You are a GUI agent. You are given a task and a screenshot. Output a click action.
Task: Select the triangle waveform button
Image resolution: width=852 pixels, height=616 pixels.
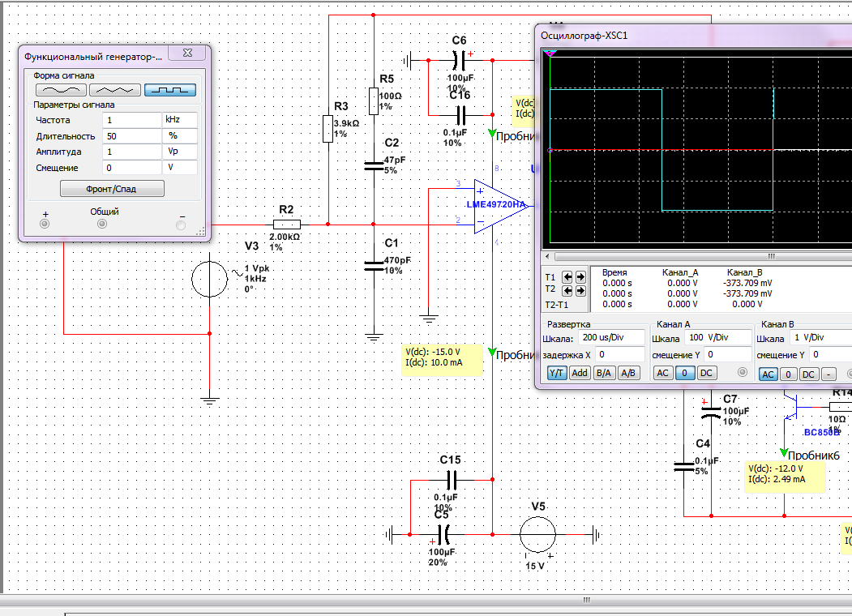point(115,90)
